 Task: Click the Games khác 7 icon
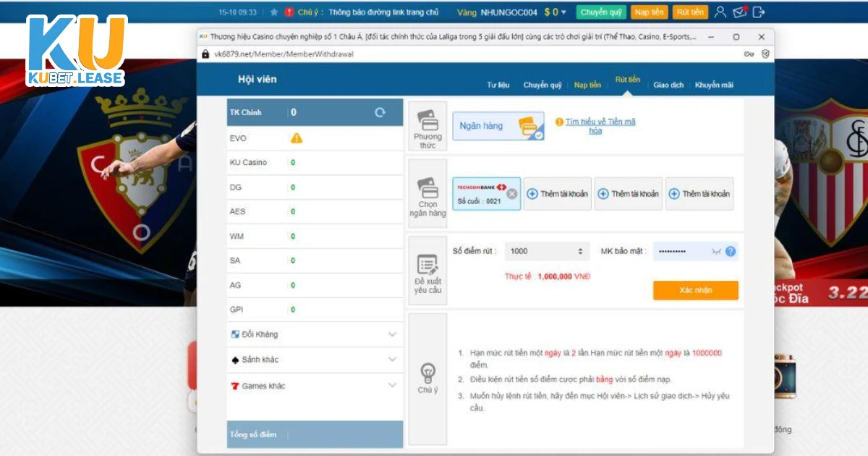click(x=235, y=386)
